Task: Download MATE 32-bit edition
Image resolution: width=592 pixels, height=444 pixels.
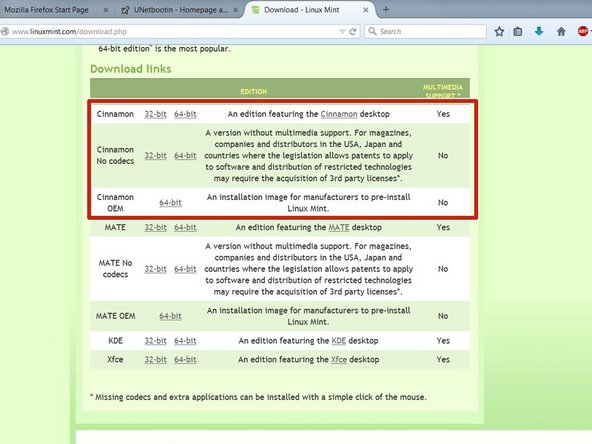Action: (155, 227)
